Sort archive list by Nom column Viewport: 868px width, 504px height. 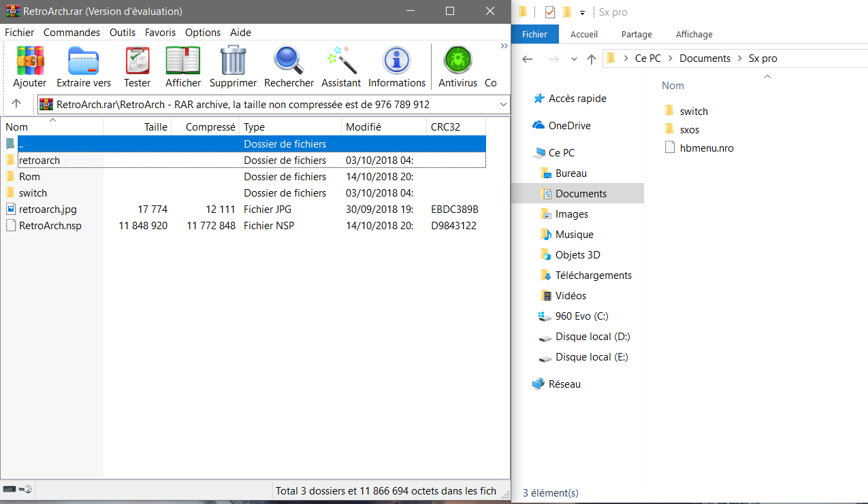click(52, 127)
